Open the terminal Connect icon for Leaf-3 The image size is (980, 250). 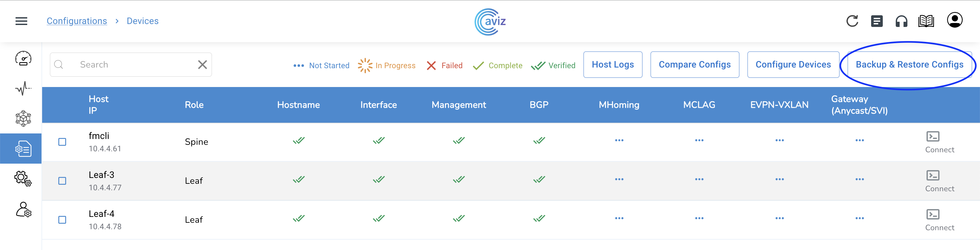[x=932, y=176]
